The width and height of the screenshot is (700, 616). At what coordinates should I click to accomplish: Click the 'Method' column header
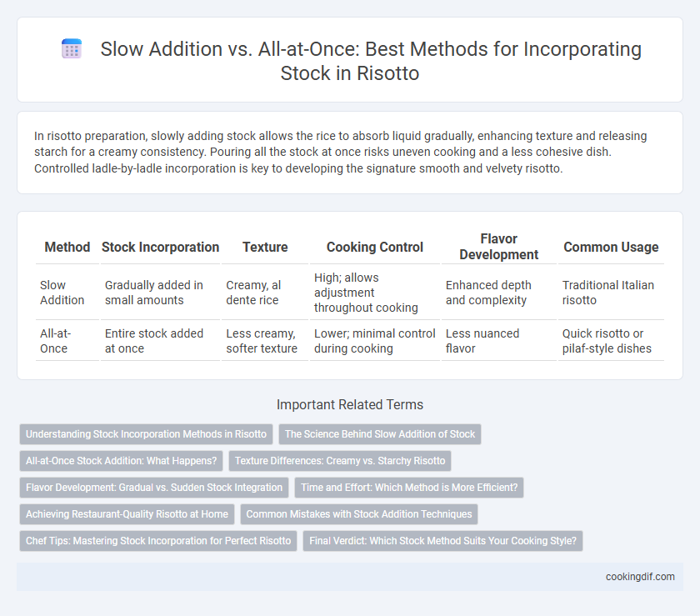pyautogui.click(x=67, y=247)
